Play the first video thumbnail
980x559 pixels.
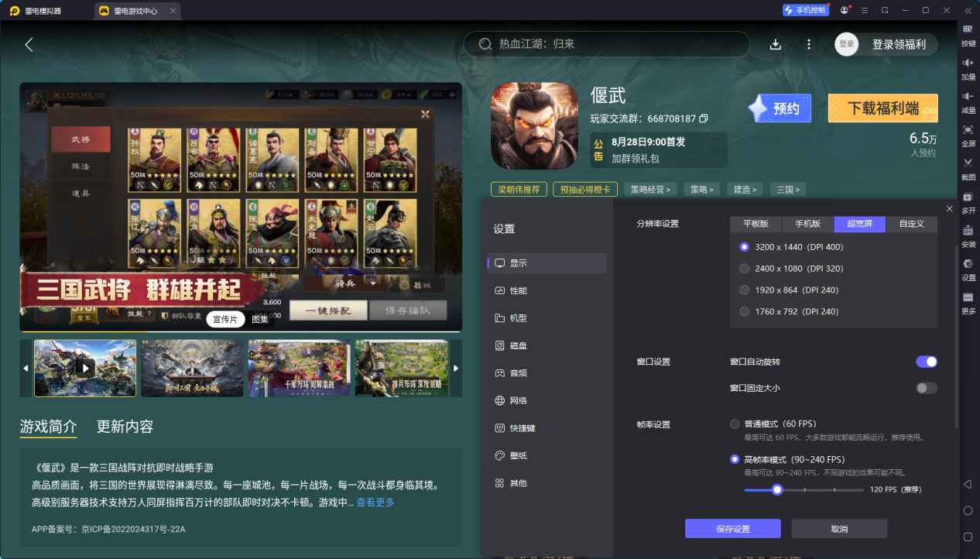click(x=85, y=369)
